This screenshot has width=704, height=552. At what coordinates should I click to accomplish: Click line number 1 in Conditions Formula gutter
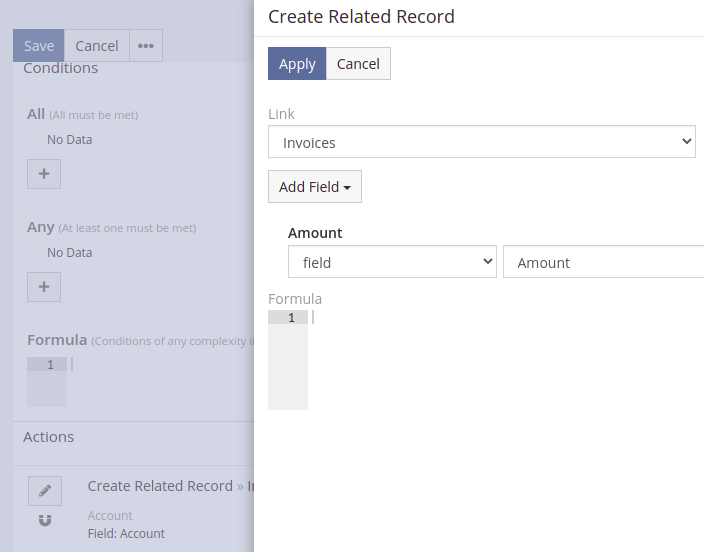[49, 365]
